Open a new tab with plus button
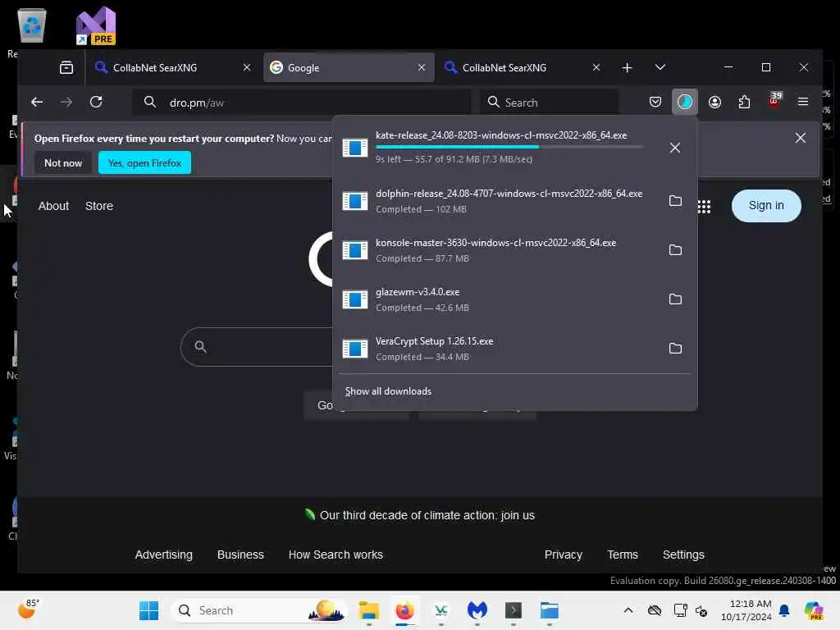The image size is (840, 630). (627, 67)
